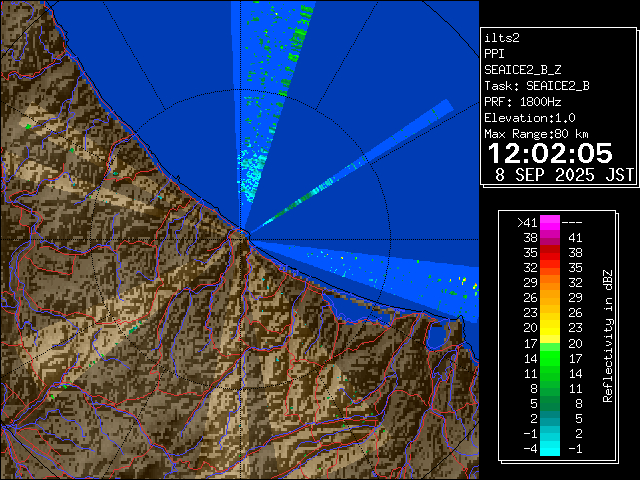Click the 12:02:05 timestamp display

pyautogui.click(x=550, y=153)
